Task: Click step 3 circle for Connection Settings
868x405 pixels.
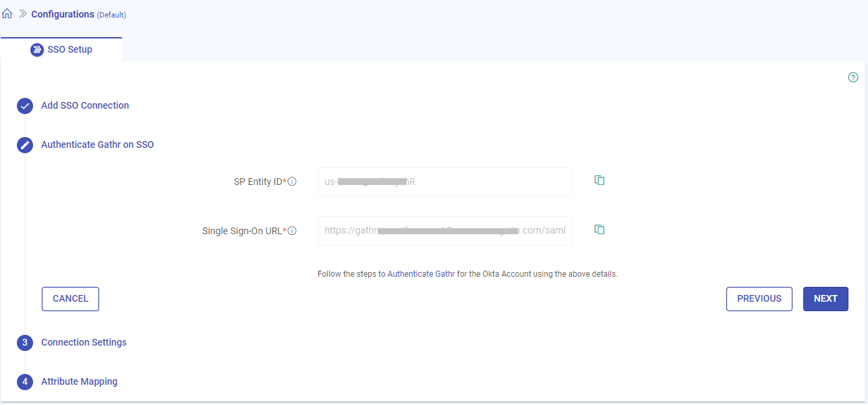Action: coord(24,342)
